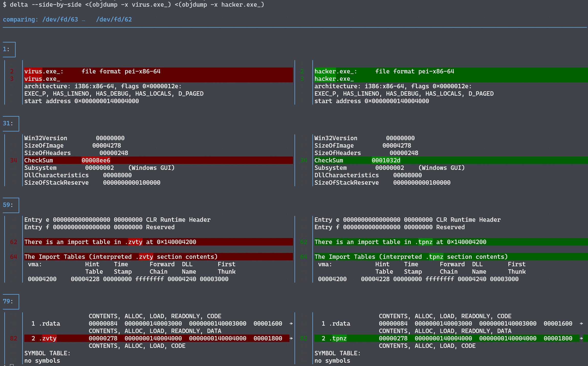Click the left checksum value '00008ee6'

(x=96, y=160)
